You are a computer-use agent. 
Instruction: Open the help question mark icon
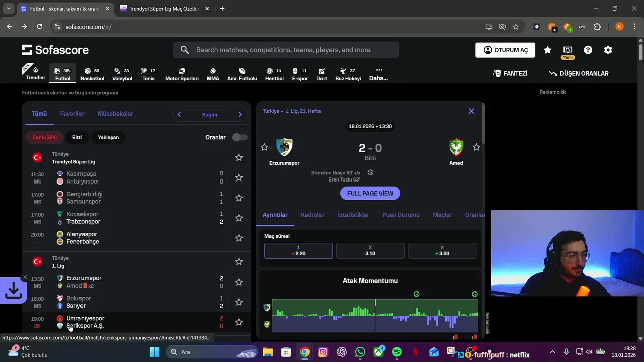[x=588, y=50]
